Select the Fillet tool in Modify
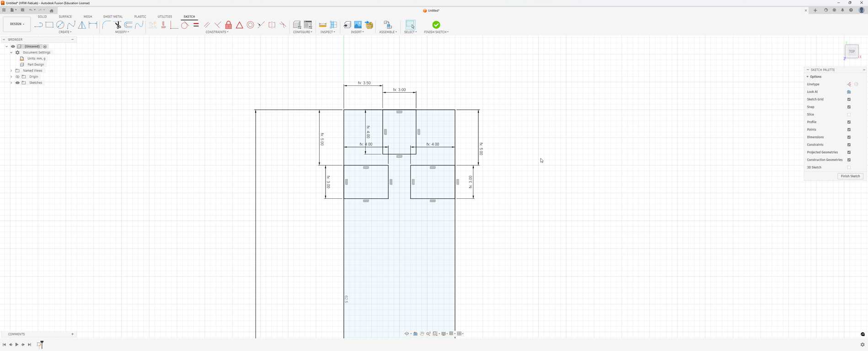Viewport: 868px width, 351px height. click(x=107, y=25)
